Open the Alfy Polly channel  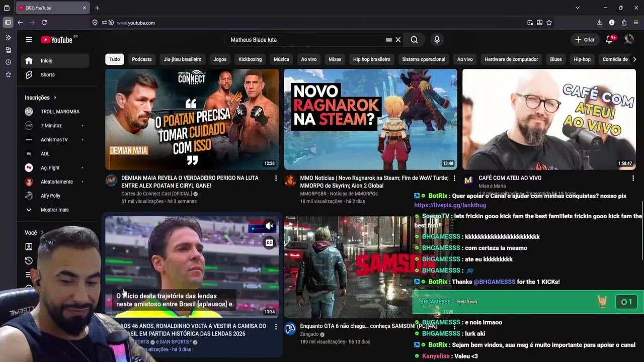[x=55, y=196]
